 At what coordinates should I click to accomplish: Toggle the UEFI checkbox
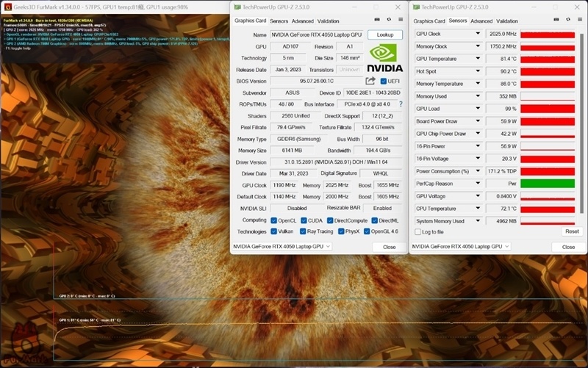pos(383,81)
